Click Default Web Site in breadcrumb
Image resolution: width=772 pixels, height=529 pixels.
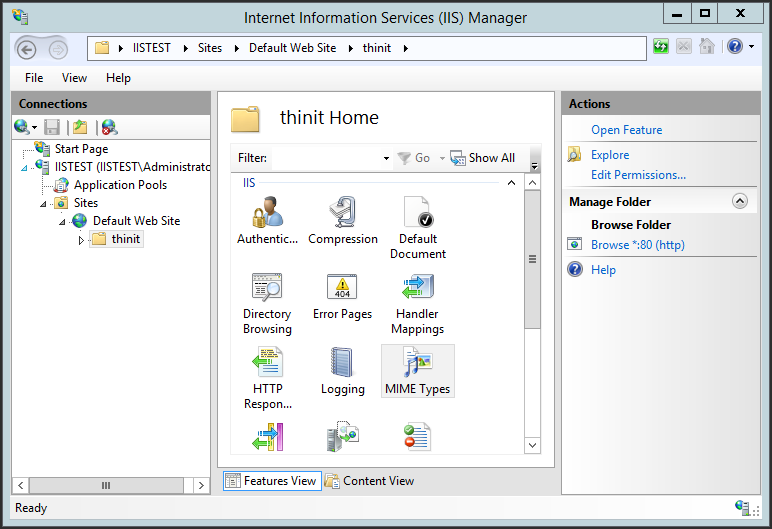point(292,48)
